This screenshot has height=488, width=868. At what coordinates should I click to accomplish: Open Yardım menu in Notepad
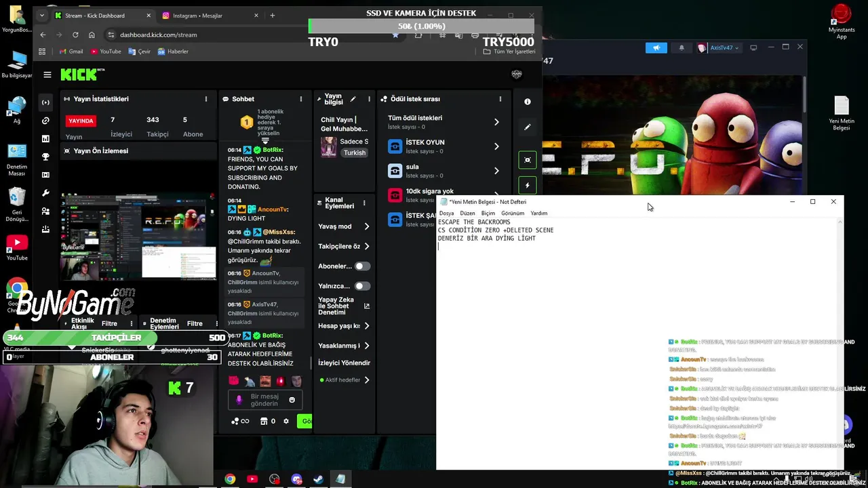coord(539,213)
